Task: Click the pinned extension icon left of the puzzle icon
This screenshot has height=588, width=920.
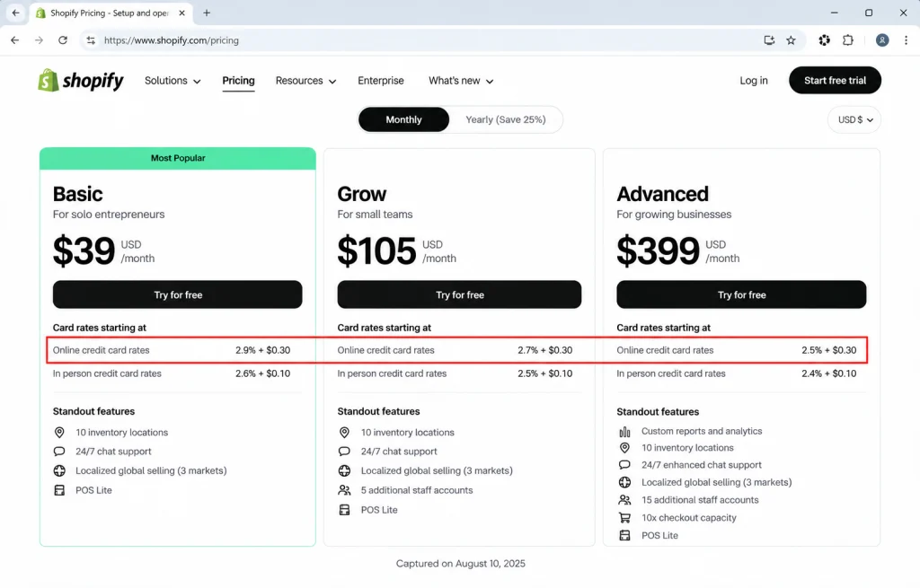Action: [825, 40]
